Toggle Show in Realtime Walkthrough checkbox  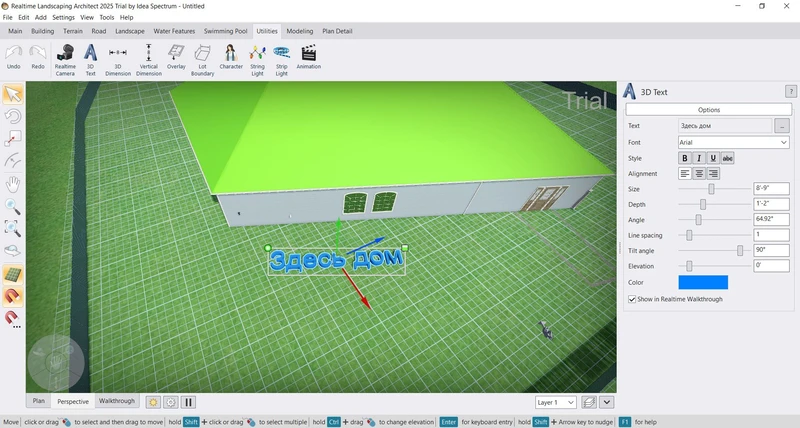click(x=632, y=299)
